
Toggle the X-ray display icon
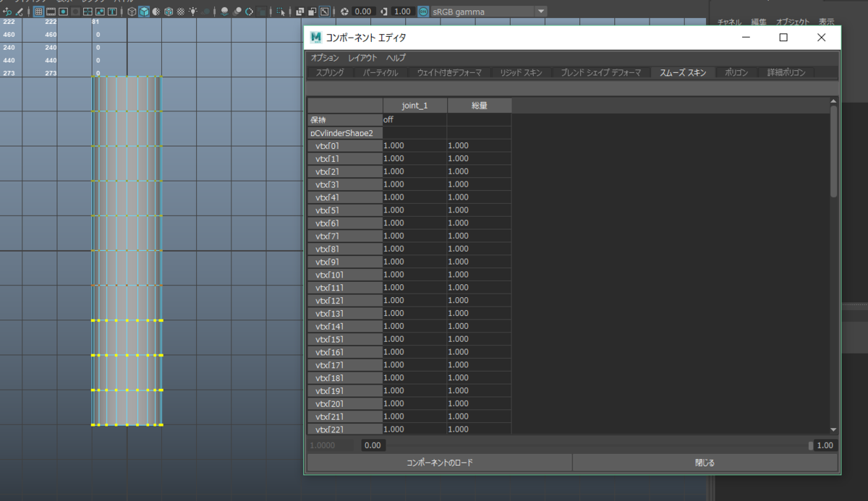click(x=299, y=12)
